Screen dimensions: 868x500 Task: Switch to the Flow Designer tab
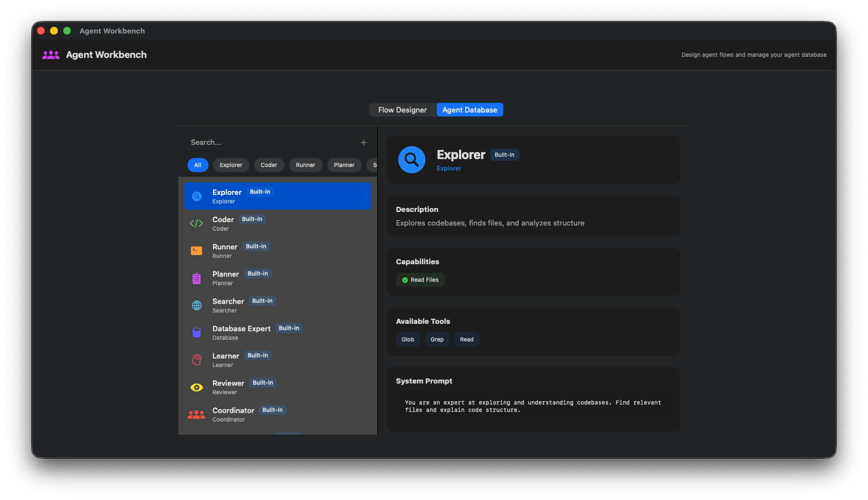tap(402, 110)
